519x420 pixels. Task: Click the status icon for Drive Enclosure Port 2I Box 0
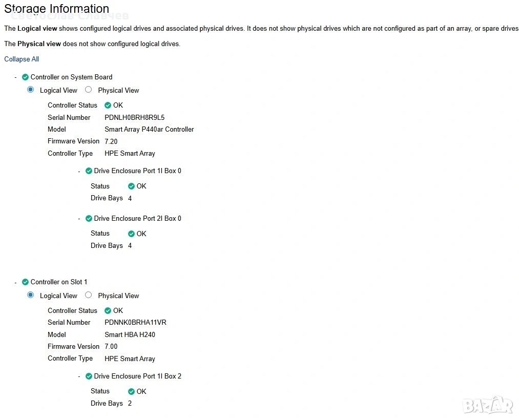[x=89, y=219]
